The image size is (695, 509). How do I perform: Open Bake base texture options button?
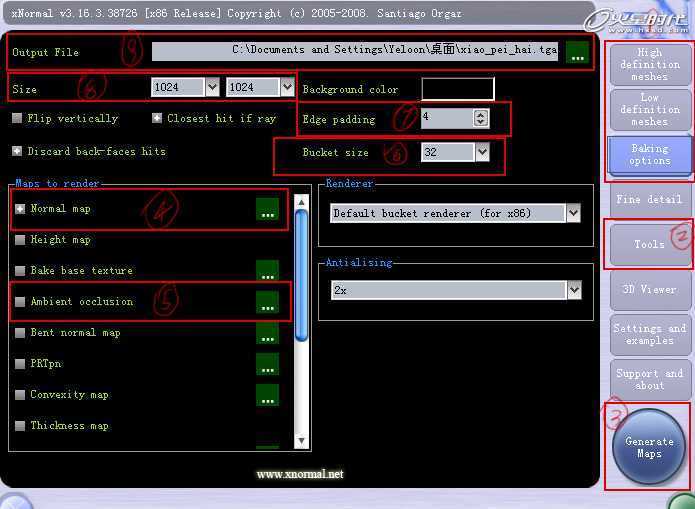pos(267,270)
